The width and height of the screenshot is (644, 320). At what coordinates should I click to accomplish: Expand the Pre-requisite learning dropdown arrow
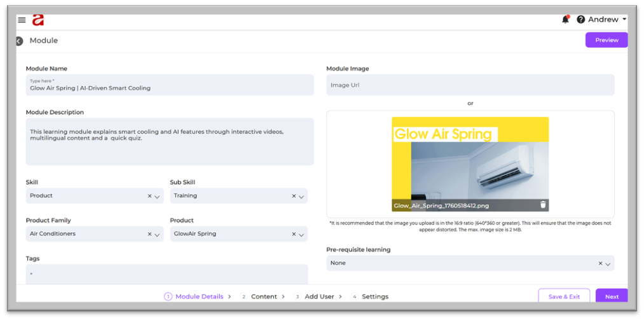(608, 264)
